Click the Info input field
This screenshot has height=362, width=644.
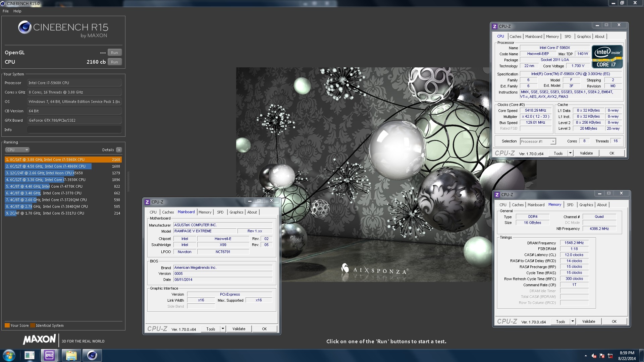click(x=74, y=130)
